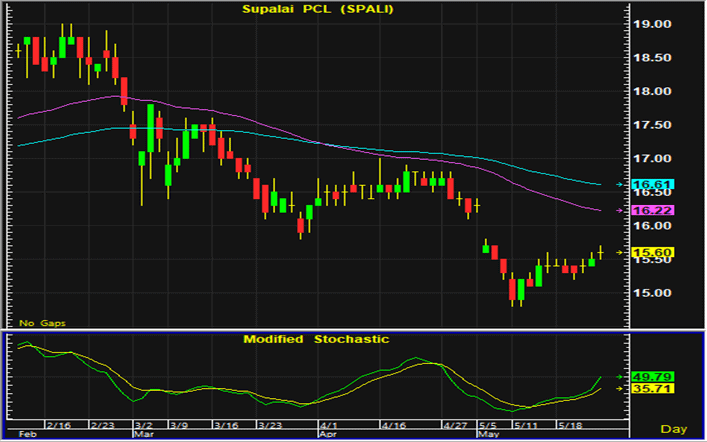Click the green arrow beside 49.79
The height and width of the screenshot is (442, 707).
pyautogui.click(x=620, y=377)
